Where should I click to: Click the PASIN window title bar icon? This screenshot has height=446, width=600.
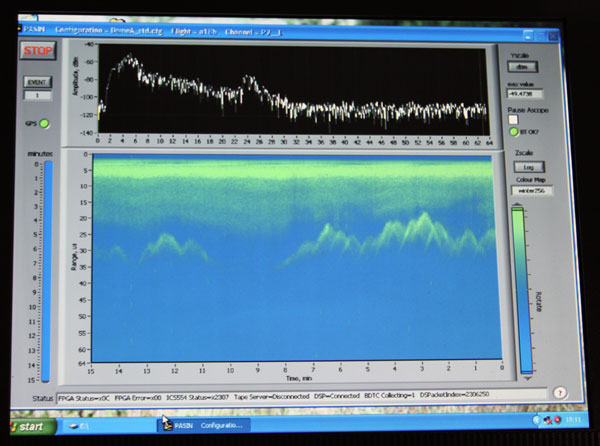pyautogui.click(x=20, y=29)
